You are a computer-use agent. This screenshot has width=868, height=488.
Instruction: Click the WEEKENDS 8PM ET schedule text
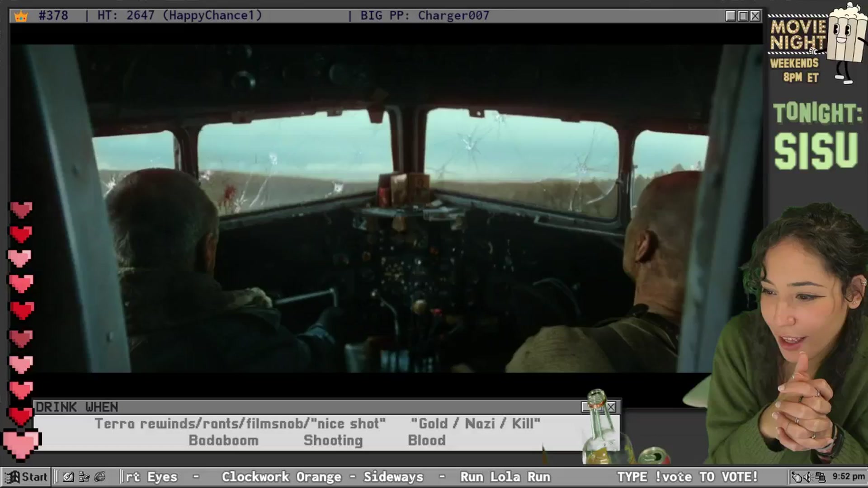795,70
